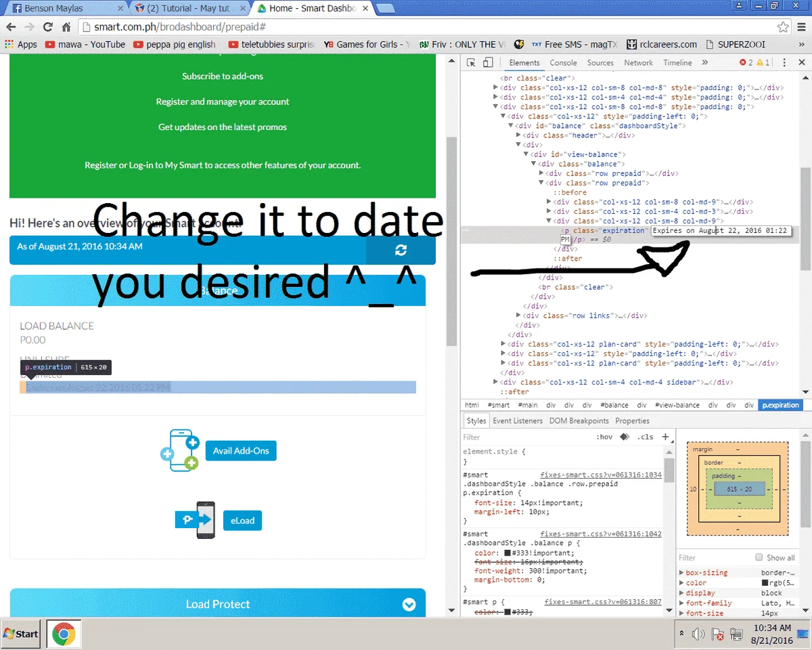Select the html breadcrumb item
The image size is (812, 650).
(472, 405)
